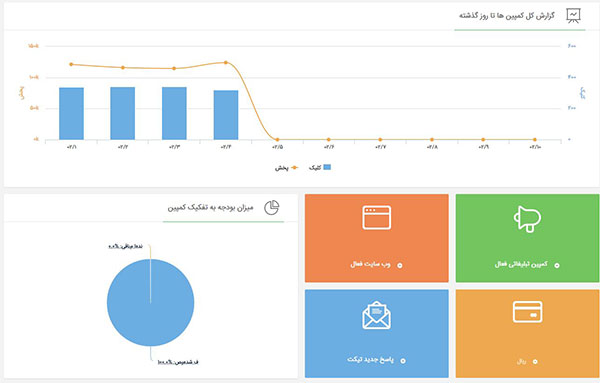600x383 pixels.
Task: Toggle the کلیک series via its blue legend square
Action: [327, 167]
